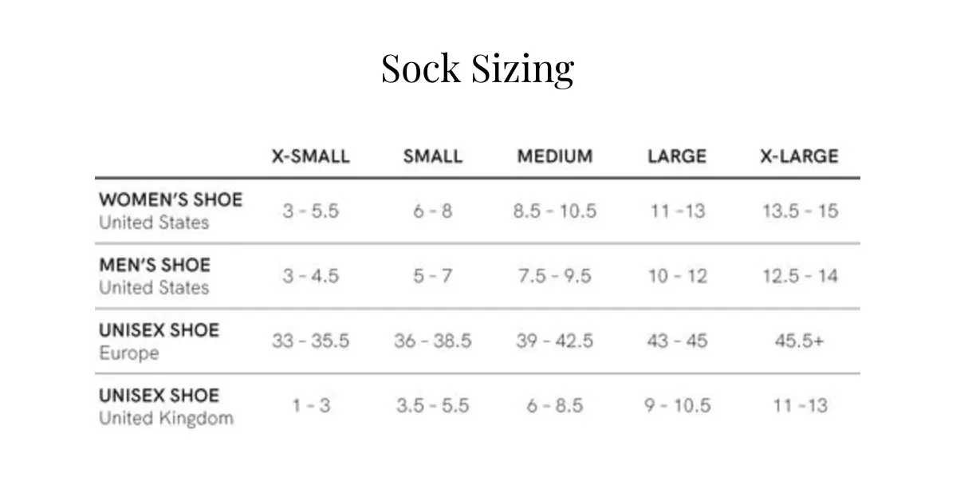
Task: Click the MEN'S SHOE row label
Action: [x=155, y=276]
